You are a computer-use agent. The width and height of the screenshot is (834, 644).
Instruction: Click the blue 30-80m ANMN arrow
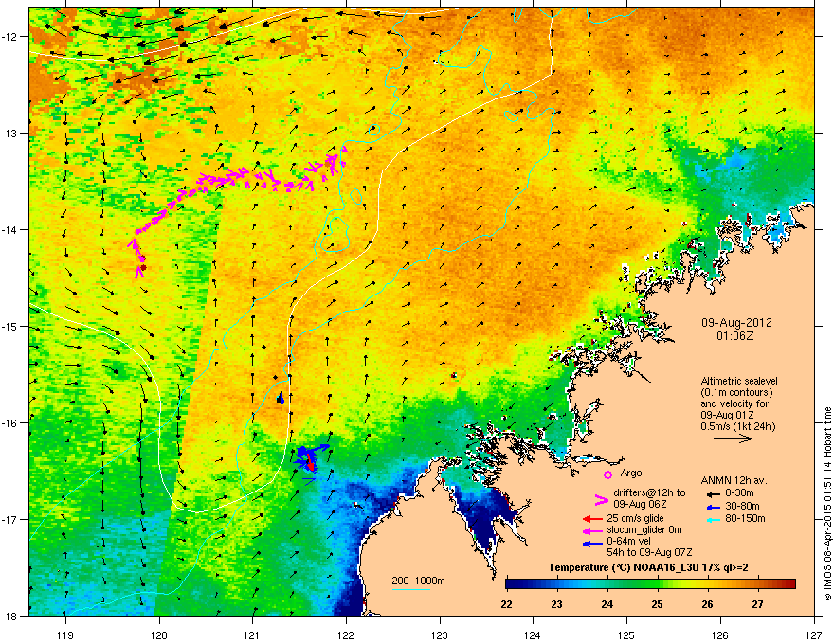(x=712, y=507)
